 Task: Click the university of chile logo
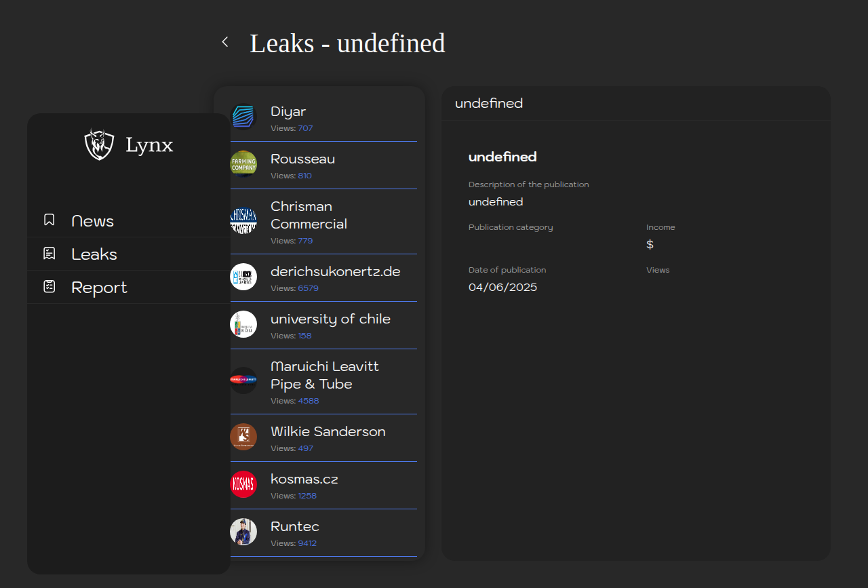[x=243, y=324]
